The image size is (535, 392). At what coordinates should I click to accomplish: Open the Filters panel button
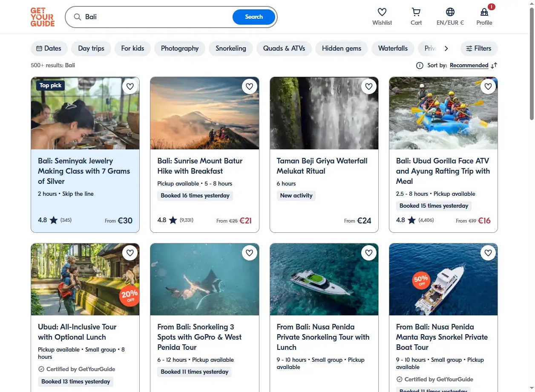(x=479, y=49)
